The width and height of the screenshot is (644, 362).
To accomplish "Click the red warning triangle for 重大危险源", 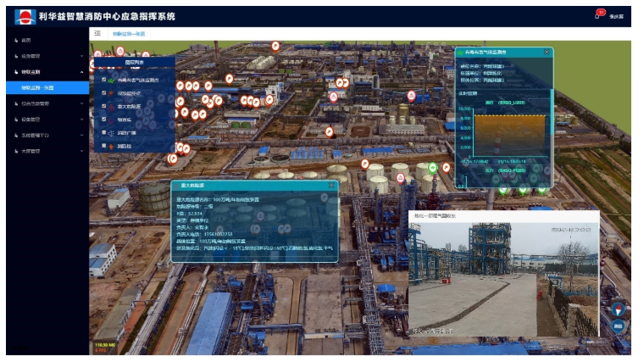I will pos(111,107).
